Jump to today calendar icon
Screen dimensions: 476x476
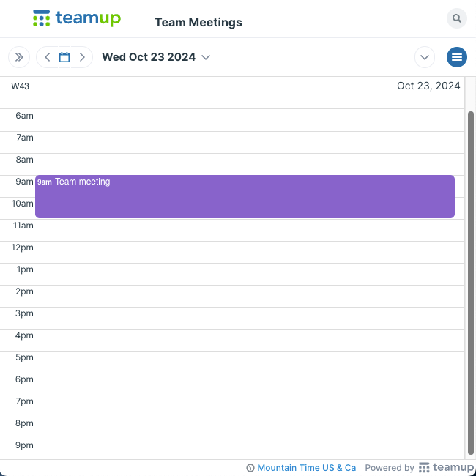tap(64, 57)
